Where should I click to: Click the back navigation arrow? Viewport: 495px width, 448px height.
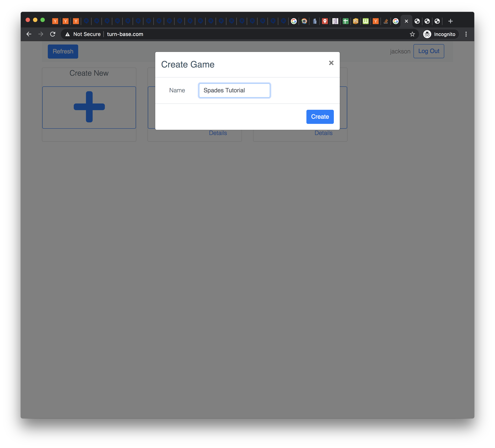(x=29, y=34)
